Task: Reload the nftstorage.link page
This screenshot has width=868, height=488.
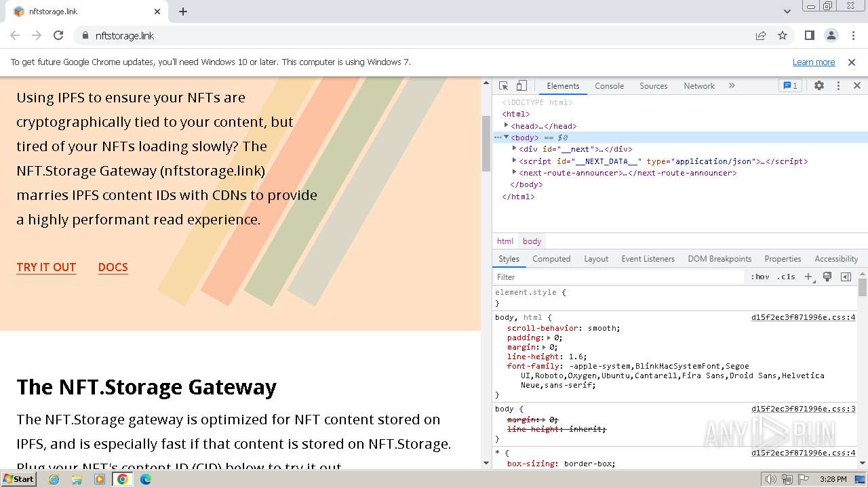Action: coord(58,35)
